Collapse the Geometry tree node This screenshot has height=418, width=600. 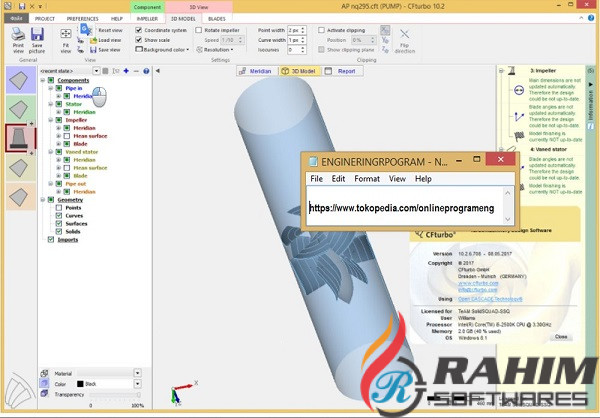click(x=43, y=199)
